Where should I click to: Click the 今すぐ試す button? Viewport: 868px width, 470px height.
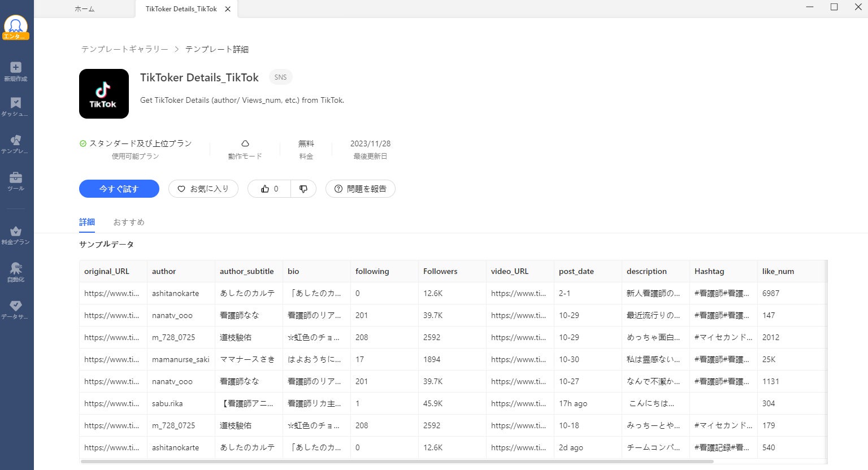tap(119, 189)
